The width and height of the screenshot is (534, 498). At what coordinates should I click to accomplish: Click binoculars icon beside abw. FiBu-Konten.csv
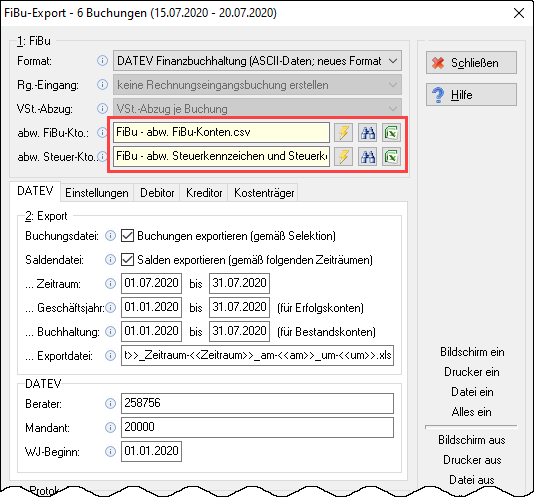367,133
